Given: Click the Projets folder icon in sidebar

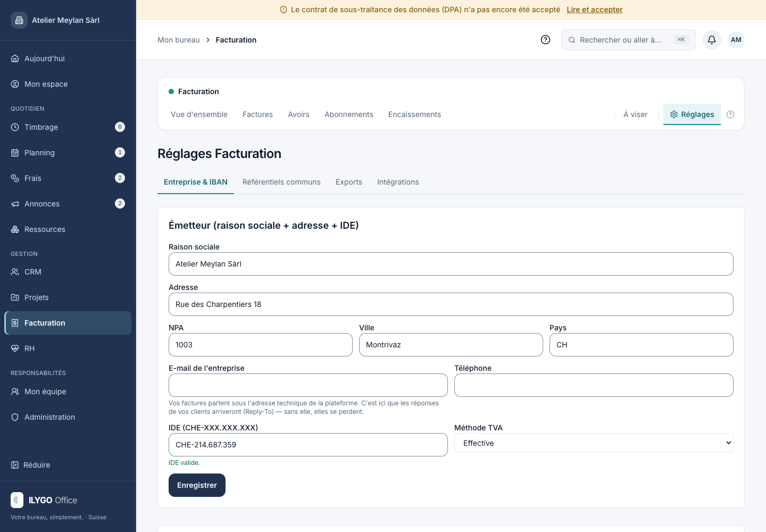Looking at the screenshot, I should click(15, 297).
